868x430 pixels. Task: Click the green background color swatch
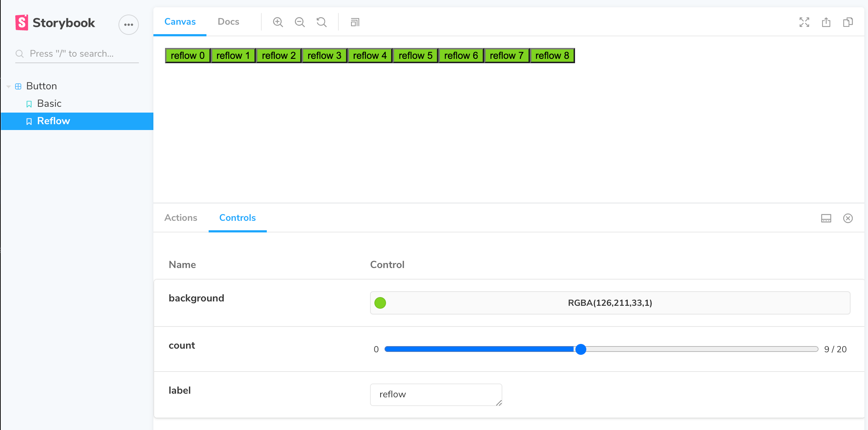[380, 303]
